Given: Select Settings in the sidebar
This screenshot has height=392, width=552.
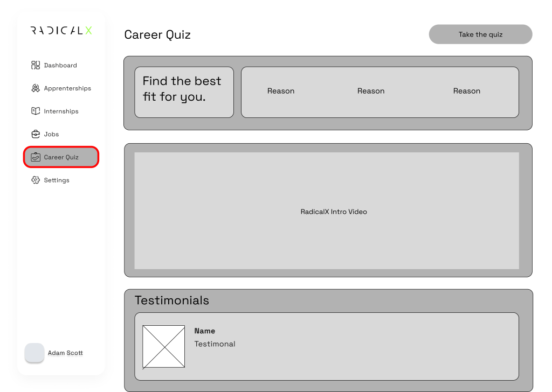Looking at the screenshot, I should click(x=57, y=180).
